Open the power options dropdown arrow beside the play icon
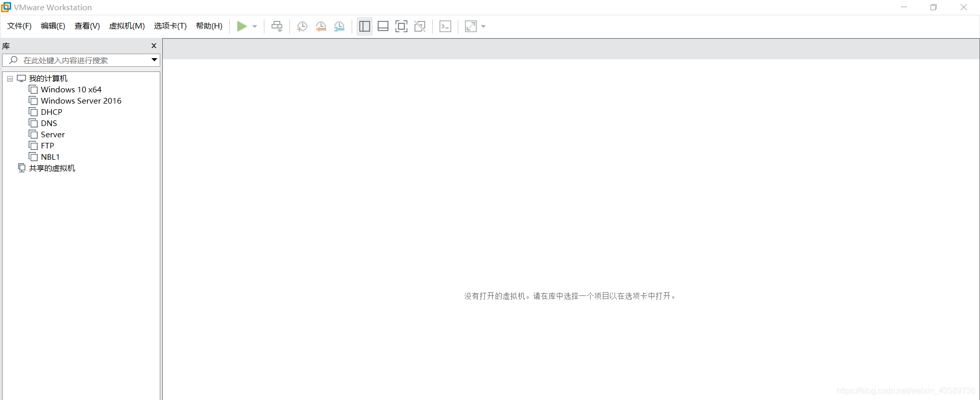980x400 pixels. pos(255,27)
